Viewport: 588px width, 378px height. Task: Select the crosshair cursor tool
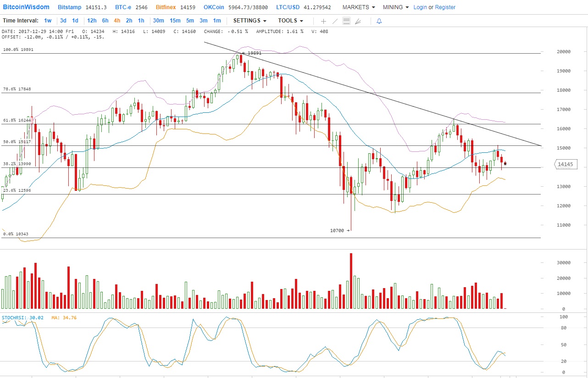323,21
